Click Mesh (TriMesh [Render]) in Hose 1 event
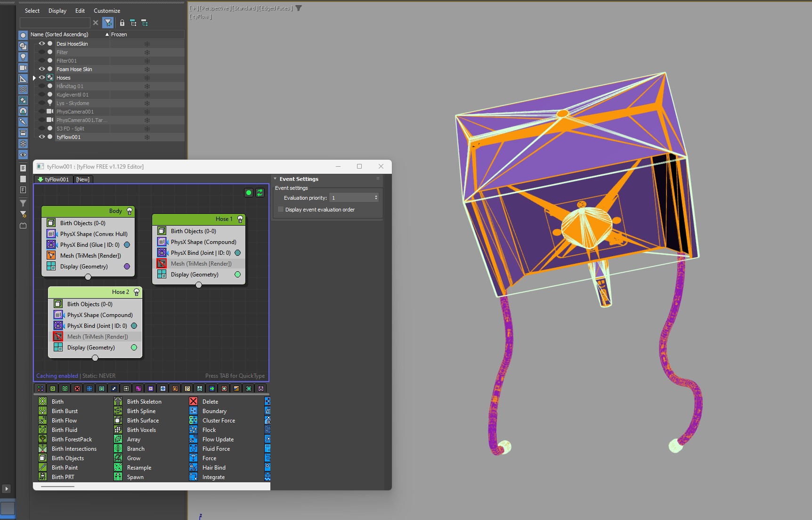The image size is (812, 520). coord(201,264)
